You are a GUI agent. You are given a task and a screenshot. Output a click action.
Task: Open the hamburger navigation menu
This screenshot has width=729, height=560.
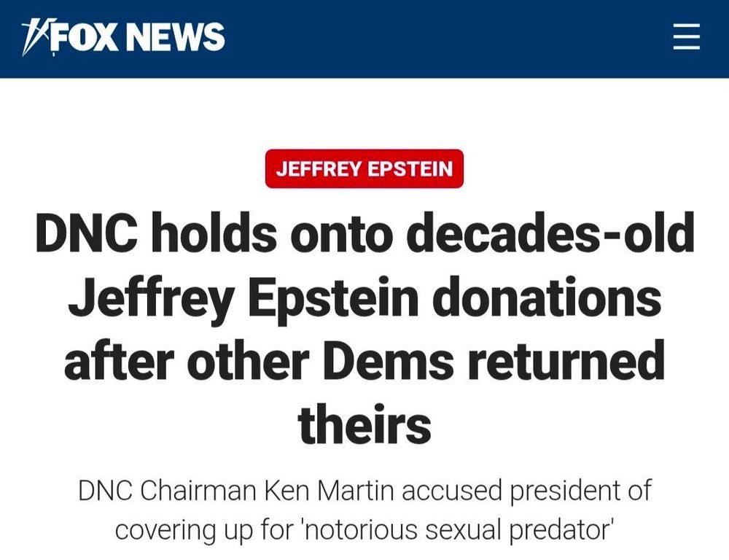(686, 37)
